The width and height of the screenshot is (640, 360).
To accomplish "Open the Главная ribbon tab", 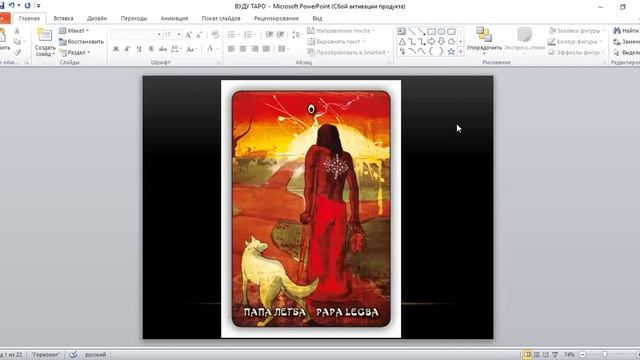I will pos(29,18).
